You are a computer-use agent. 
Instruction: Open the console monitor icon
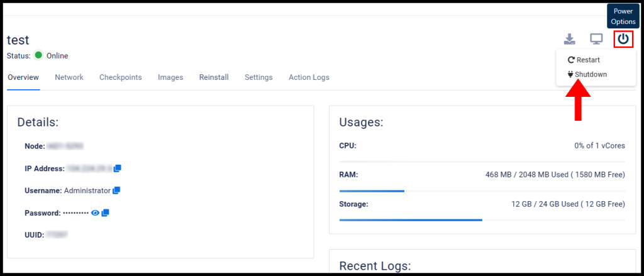coord(596,40)
